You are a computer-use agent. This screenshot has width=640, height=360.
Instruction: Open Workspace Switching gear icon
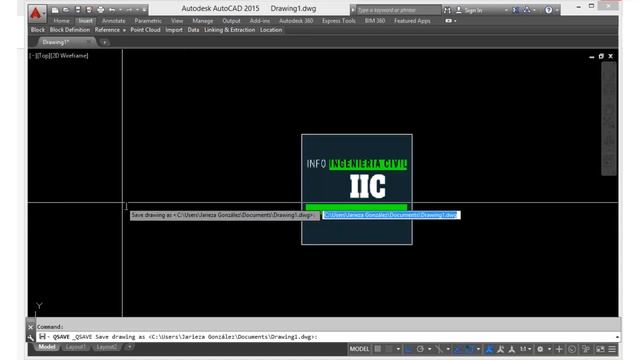click(x=540, y=349)
